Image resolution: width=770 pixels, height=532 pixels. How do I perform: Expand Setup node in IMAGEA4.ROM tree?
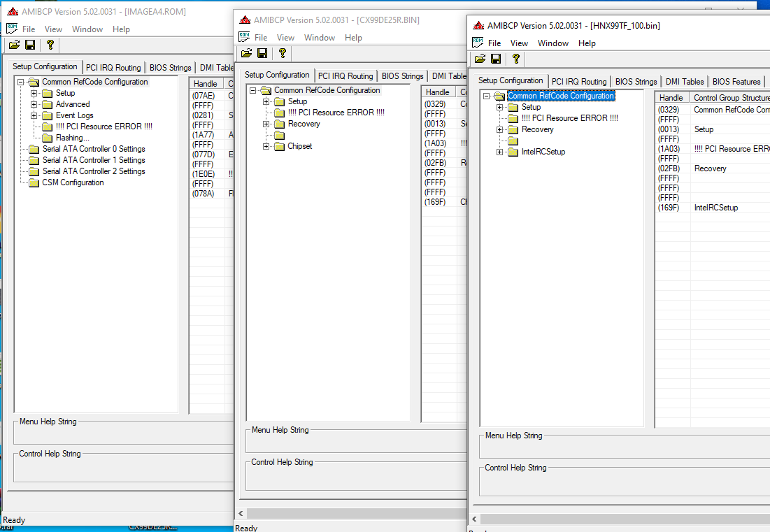(x=34, y=93)
